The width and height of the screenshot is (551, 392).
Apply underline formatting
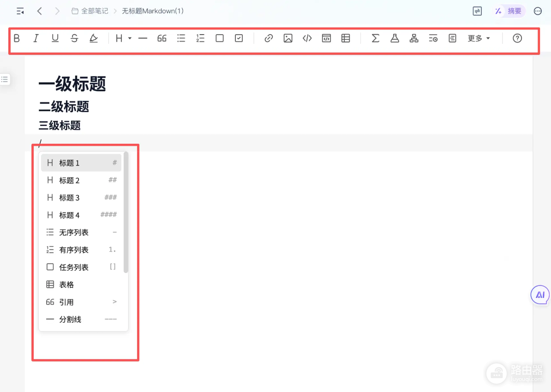point(55,38)
